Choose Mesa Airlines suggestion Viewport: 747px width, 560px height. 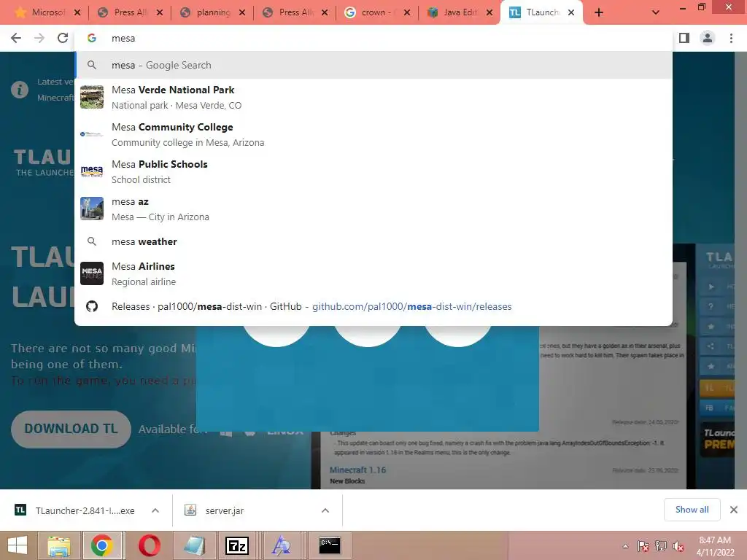(373, 273)
